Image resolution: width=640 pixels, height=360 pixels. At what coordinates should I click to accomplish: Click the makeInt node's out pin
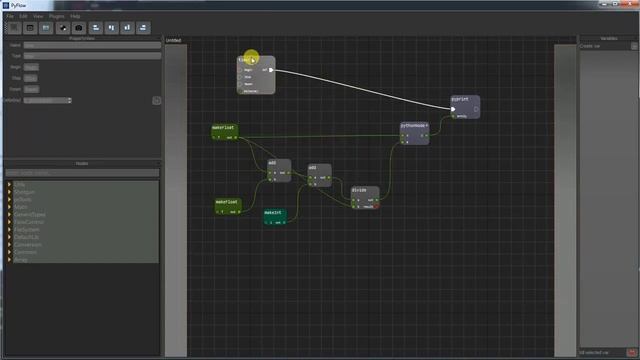point(284,222)
